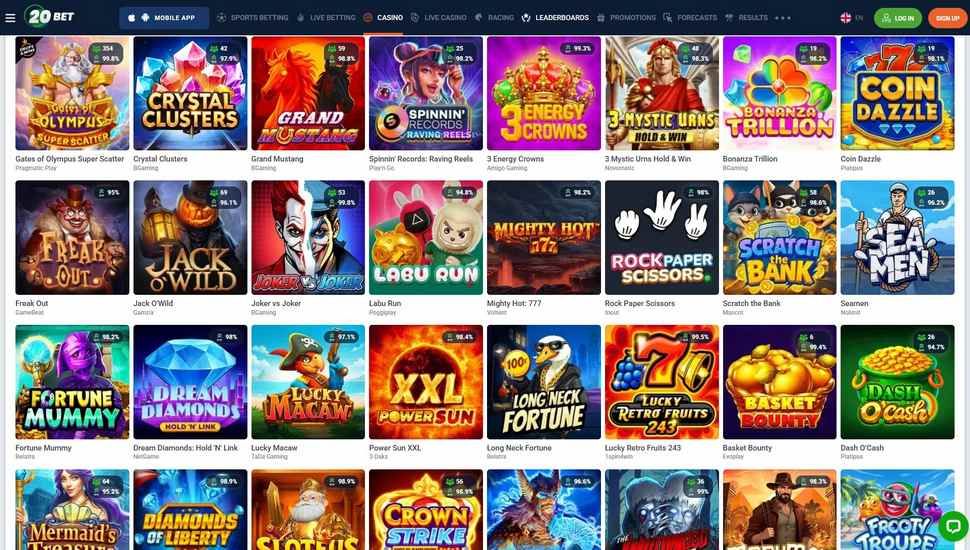Image resolution: width=970 pixels, height=550 pixels.
Task: Launch the Rock Paper Scissors game tile
Action: tap(662, 238)
